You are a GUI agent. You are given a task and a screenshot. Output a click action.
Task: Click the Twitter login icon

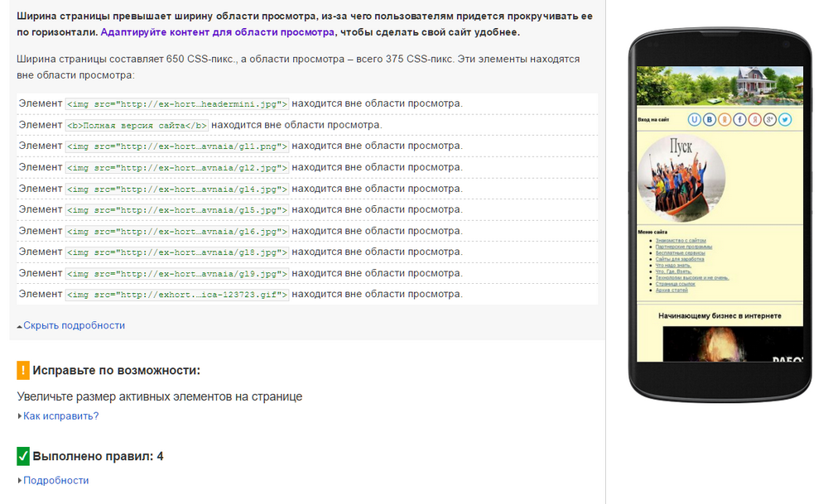(x=785, y=120)
